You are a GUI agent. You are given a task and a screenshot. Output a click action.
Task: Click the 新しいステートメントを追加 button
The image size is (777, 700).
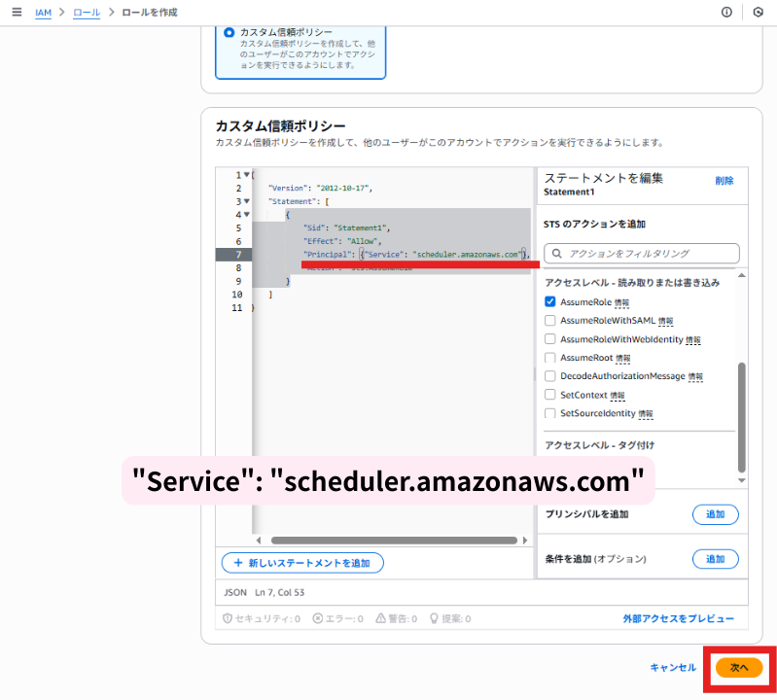(x=302, y=563)
